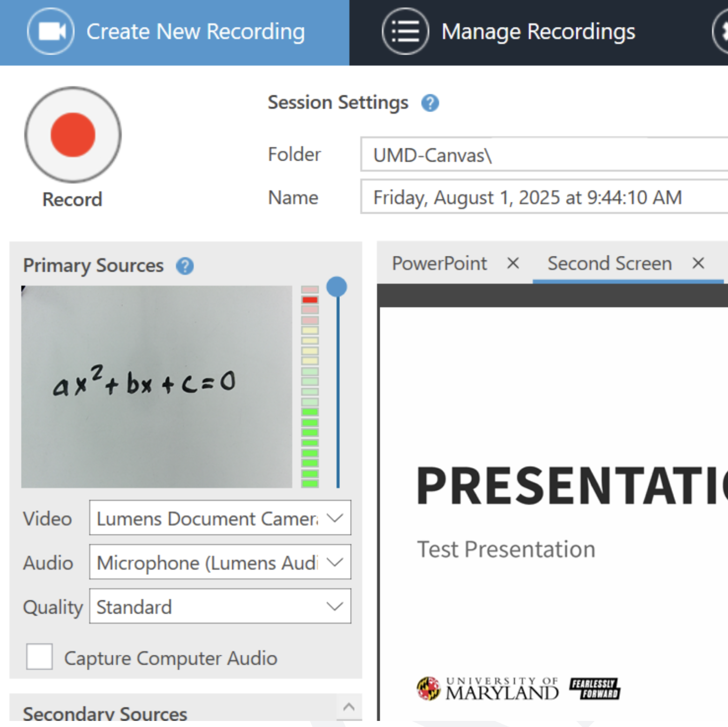Go to Manage Recordings
728x727 pixels.
click(538, 32)
